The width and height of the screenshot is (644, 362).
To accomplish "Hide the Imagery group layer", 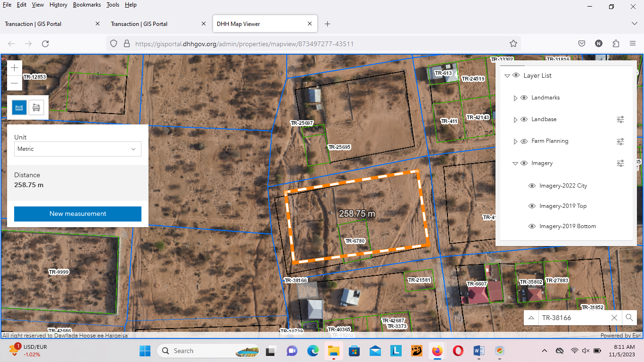I will point(524,163).
